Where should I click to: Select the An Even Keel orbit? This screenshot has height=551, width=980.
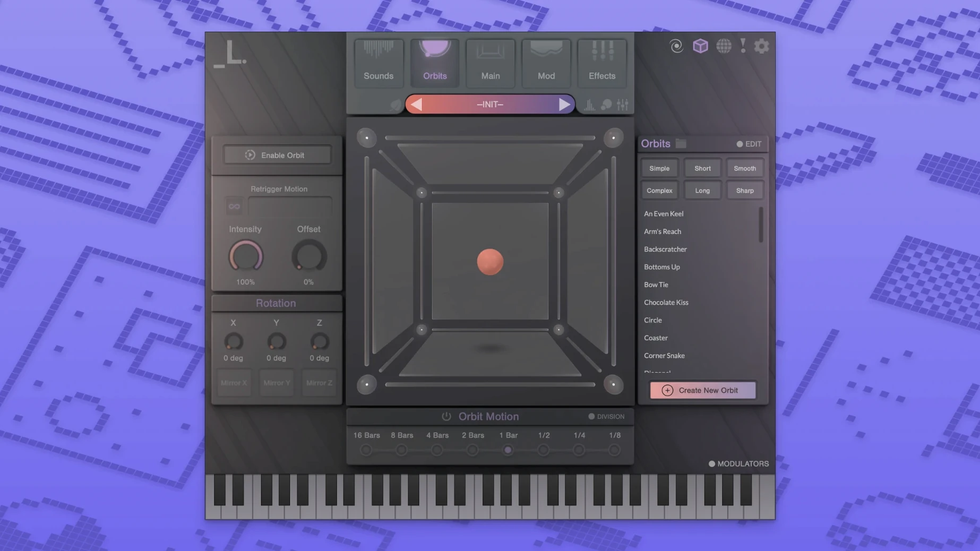pos(664,213)
